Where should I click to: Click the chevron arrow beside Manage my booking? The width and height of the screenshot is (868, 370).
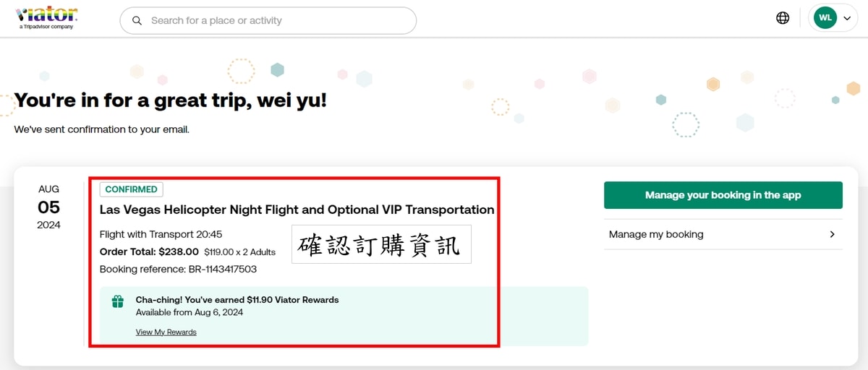click(x=832, y=234)
